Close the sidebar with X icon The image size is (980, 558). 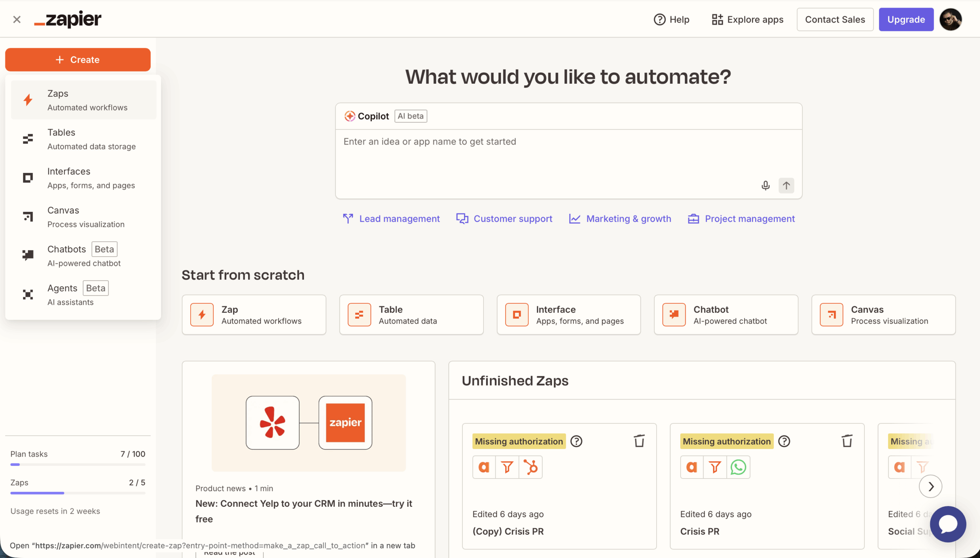[16, 20]
